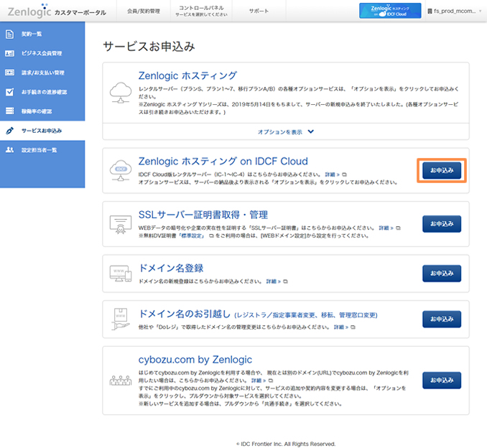
Task: Click the 設定担当者一覧 people icon
Action: tap(9, 150)
